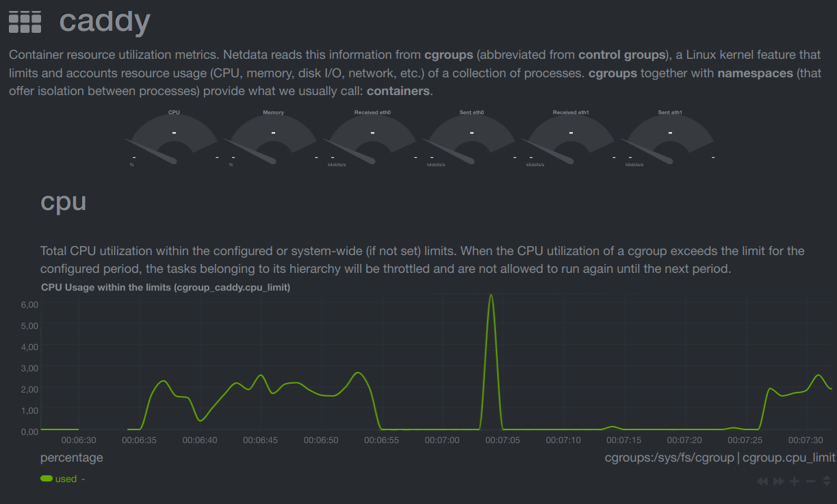The image size is (837, 504).
Task: Click the green dot beside used
Action: tap(47, 479)
